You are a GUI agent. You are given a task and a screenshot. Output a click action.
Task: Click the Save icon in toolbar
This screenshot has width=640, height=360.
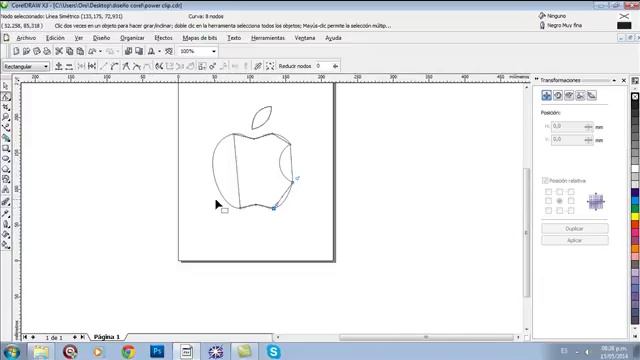tap(37, 51)
